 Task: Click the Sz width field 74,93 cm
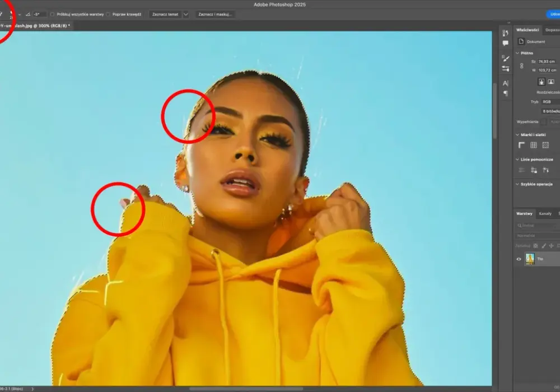(x=548, y=62)
